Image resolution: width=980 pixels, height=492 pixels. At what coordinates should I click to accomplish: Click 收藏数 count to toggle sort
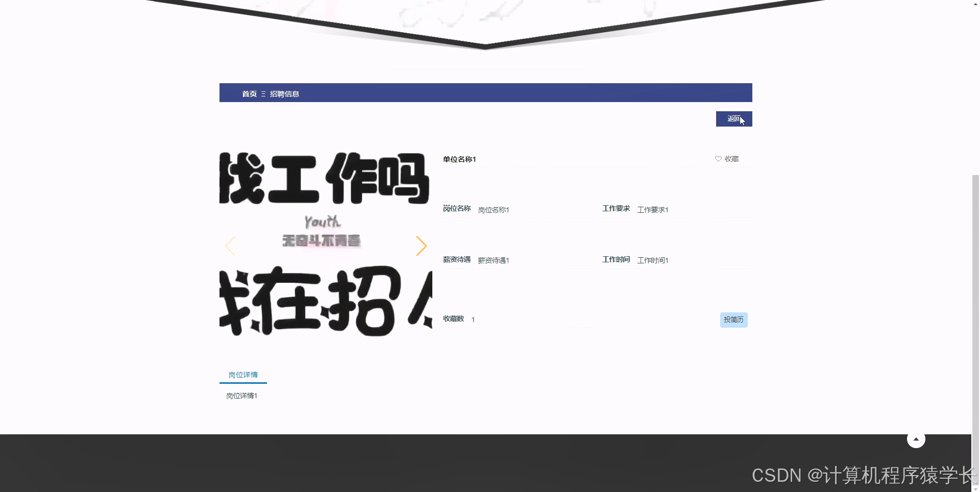pos(453,318)
